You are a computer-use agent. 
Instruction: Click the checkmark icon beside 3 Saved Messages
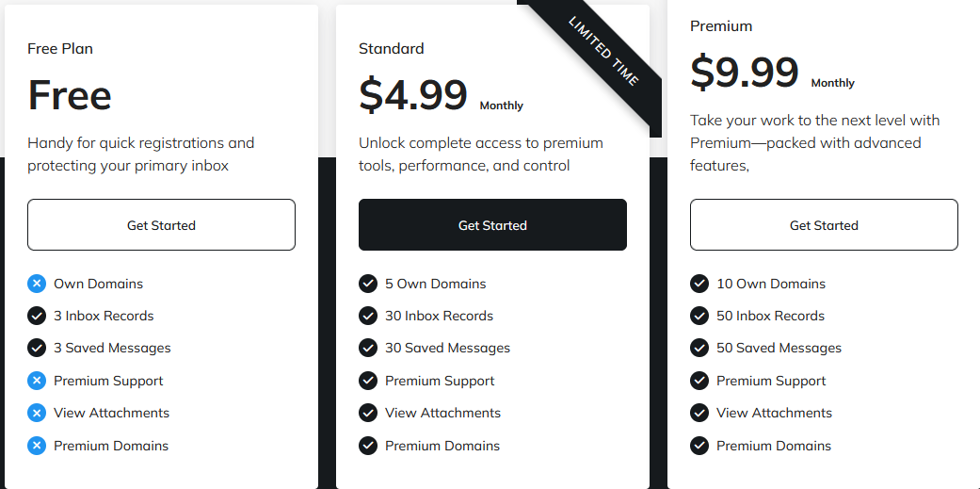pyautogui.click(x=37, y=348)
